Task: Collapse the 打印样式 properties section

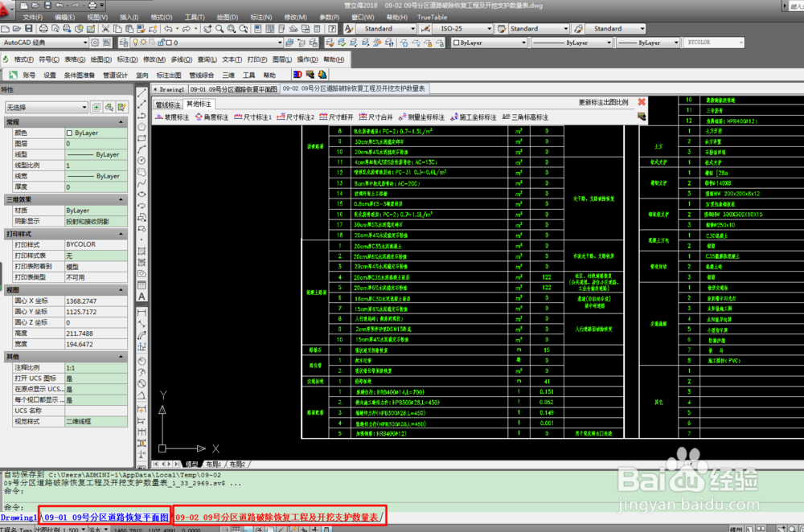Action: 121,234
